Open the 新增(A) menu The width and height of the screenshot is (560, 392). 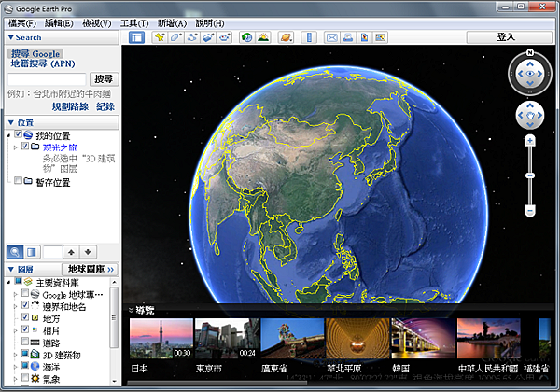coord(172,23)
